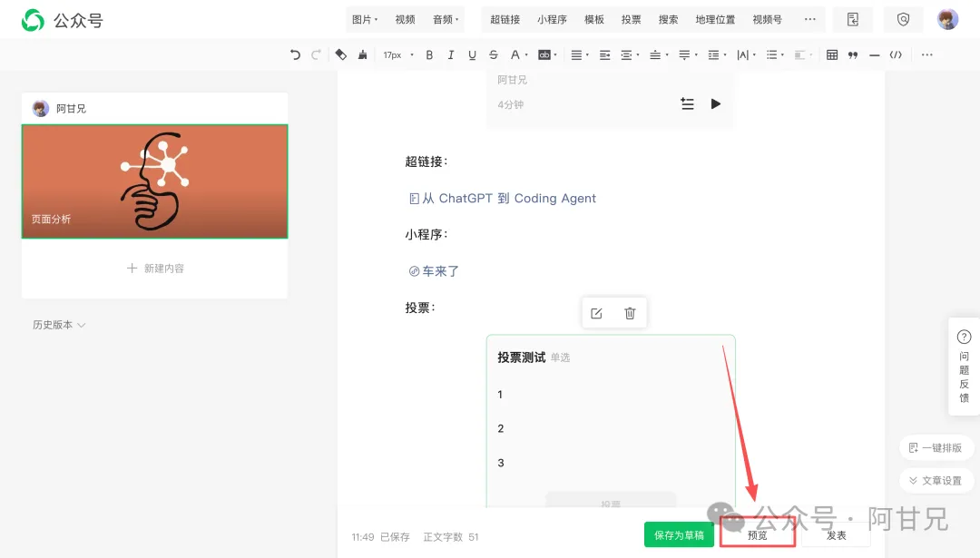The height and width of the screenshot is (558, 980).
Task: Click the 公众号 logo
Action: (x=62, y=20)
